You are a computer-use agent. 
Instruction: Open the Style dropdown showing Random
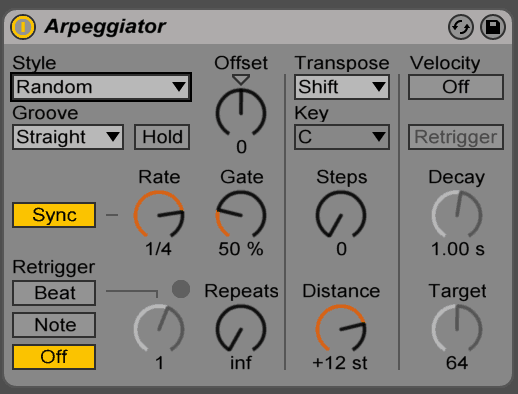(x=101, y=87)
